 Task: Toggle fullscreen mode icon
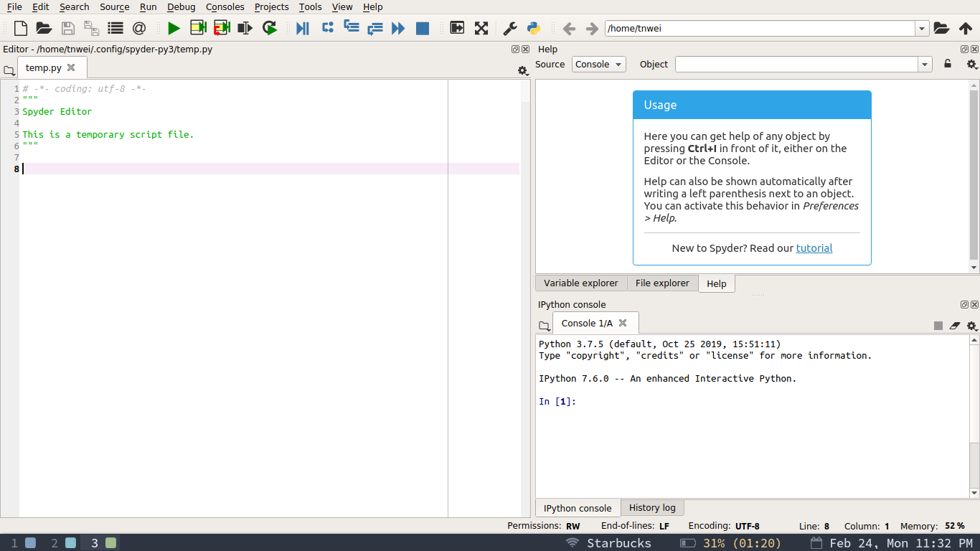pos(481,29)
